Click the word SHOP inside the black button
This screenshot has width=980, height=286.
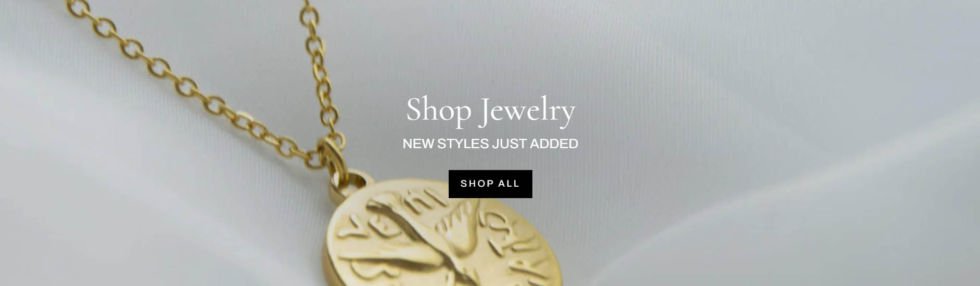pos(477,184)
